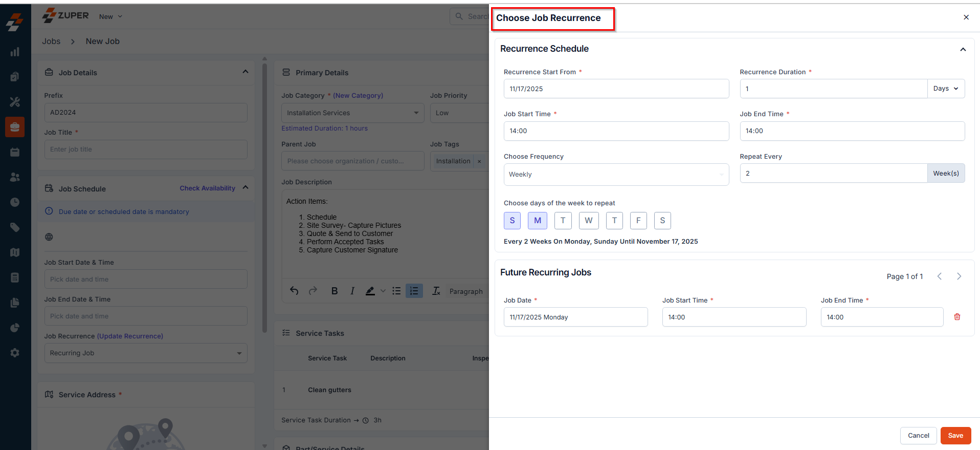Image resolution: width=980 pixels, height=450 pixels.
Task: Click the New Category link
Action: point(358,95)
